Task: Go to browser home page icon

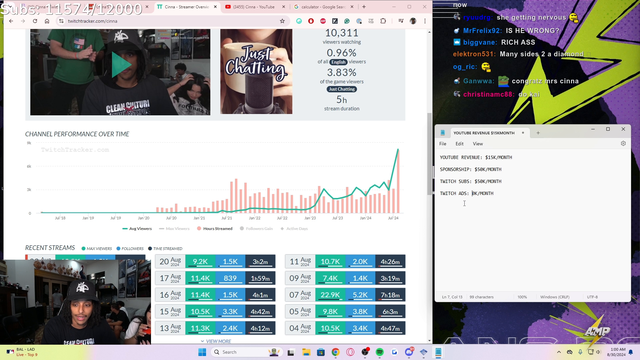Action: 47,21
